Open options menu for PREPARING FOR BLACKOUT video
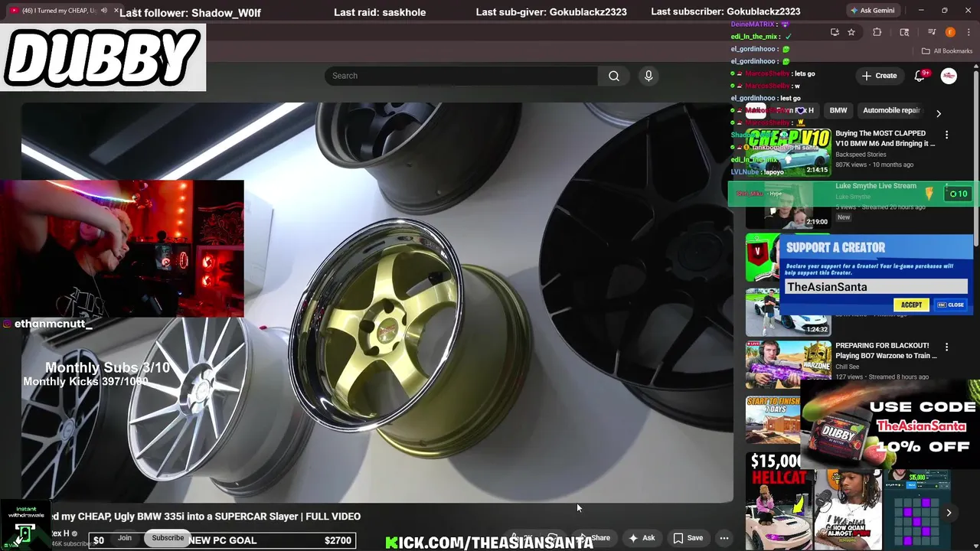Viewport: 980px width, 551px height. click(x=946, y=347)
